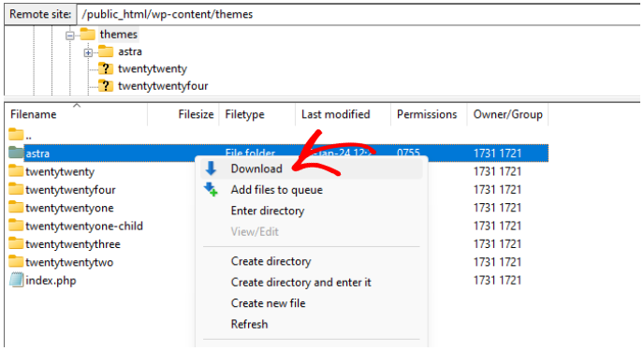Select the twentytwentytwo folder row
Image resolution: width=644 pixels, height=351 pixels.
(x=69, y=262)
